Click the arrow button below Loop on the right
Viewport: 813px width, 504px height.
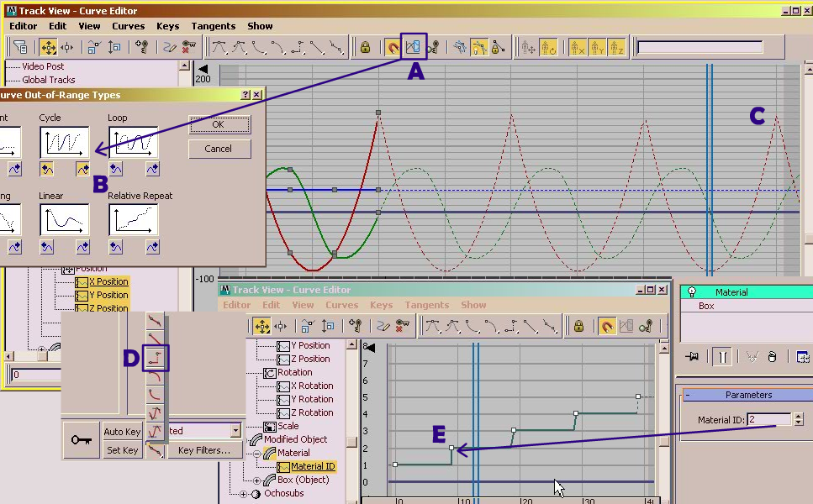(x=152, y=169)
